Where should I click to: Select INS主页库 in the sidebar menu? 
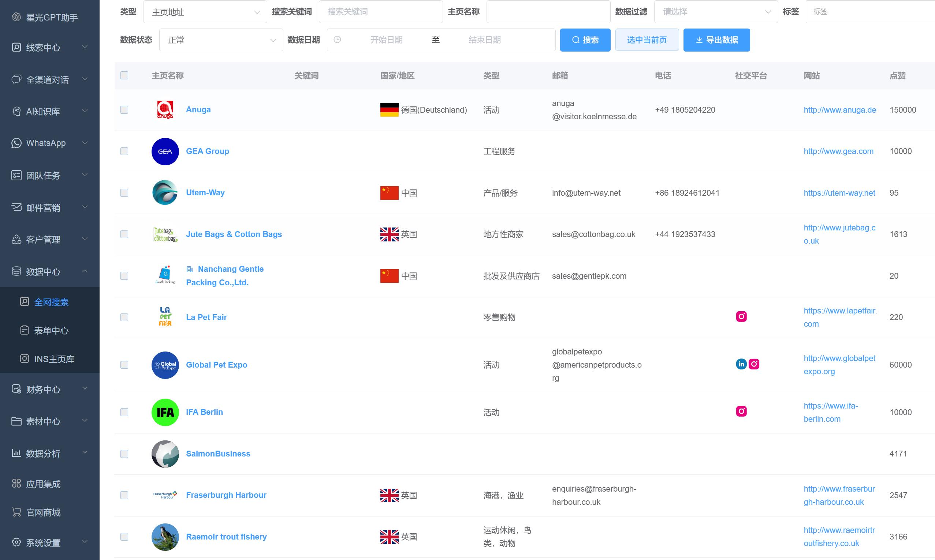pos(54,359)
